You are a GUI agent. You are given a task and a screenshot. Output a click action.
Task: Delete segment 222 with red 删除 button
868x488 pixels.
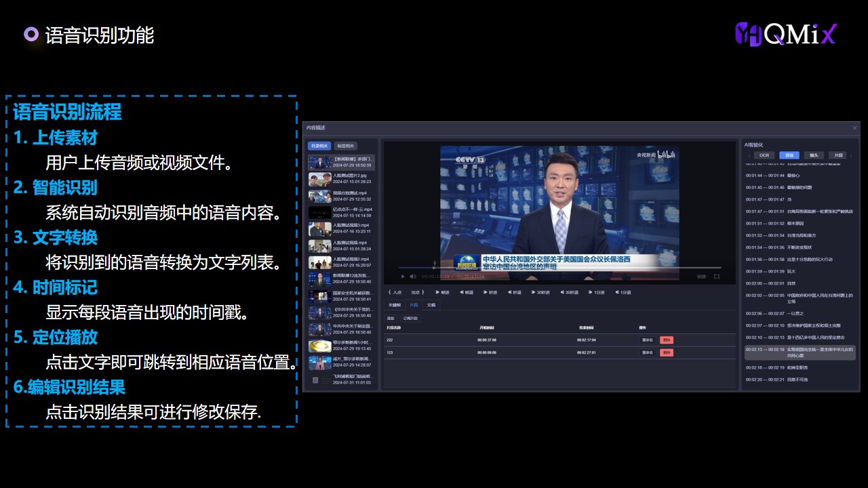pos(667,340)
